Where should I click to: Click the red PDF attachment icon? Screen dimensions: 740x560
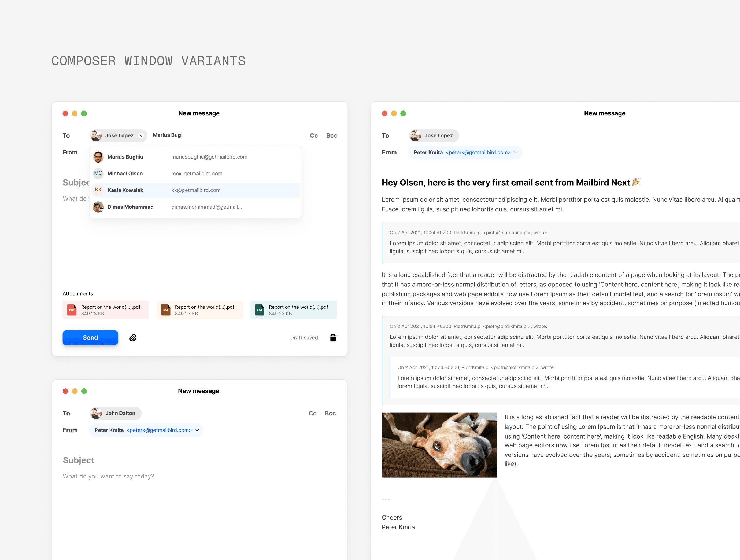click(72, 310)
